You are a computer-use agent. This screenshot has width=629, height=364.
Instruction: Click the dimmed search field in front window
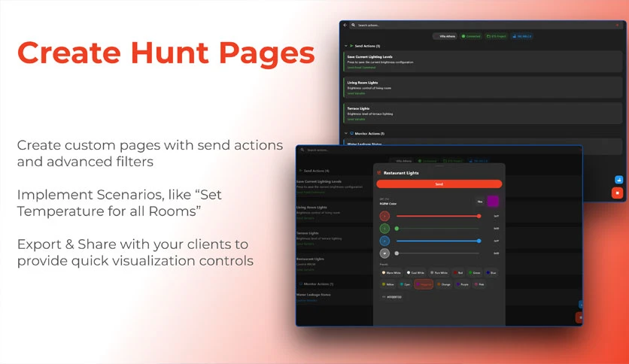click(439, 150)
